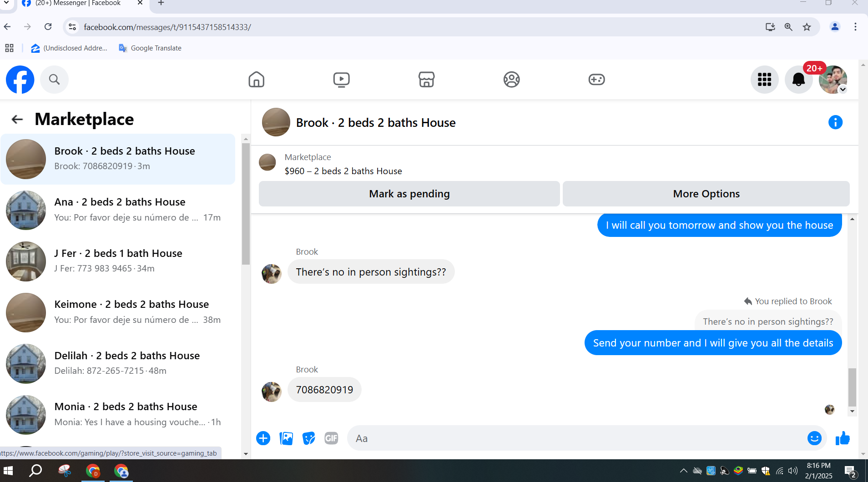Open Monia 2 beds 2 baths conversation
868x482 pixels.
pos(118,415)
